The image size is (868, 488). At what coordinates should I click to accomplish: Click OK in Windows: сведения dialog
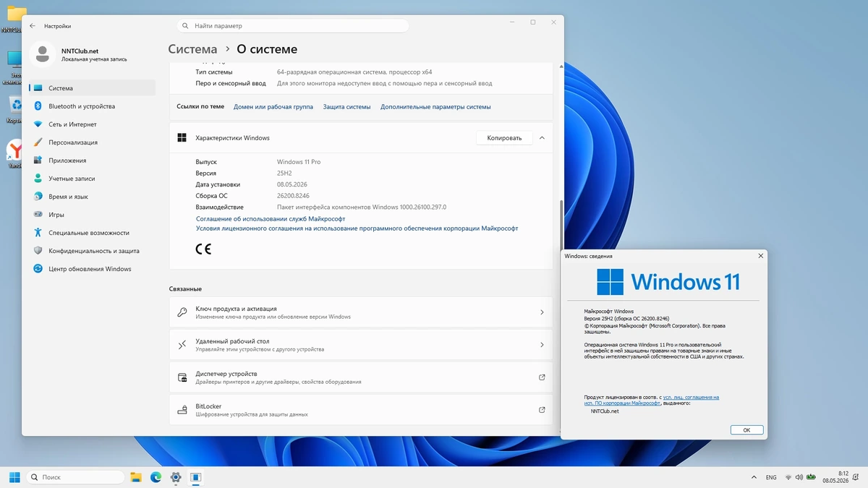(x=746, y=429)
